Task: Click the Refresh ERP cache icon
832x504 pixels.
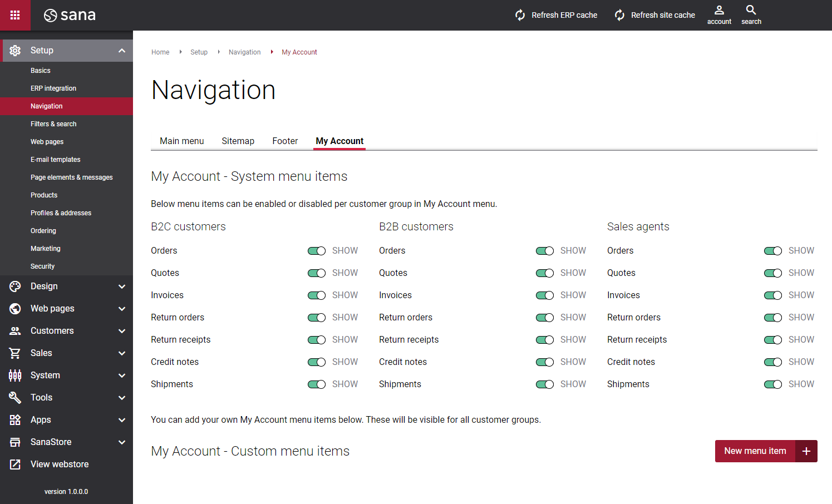Action: [x=520, y=15]
